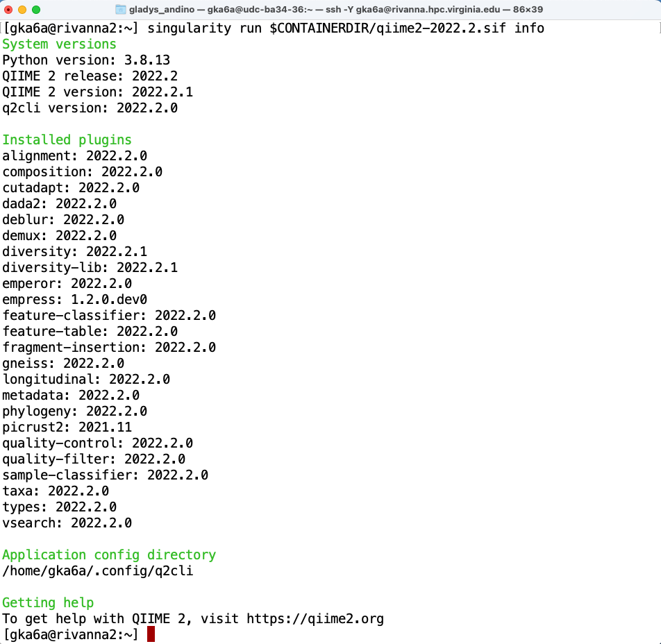Select the green Installed plugins heading
The image size is (661, 644).
pyautogui.click(x=67, y=140)
